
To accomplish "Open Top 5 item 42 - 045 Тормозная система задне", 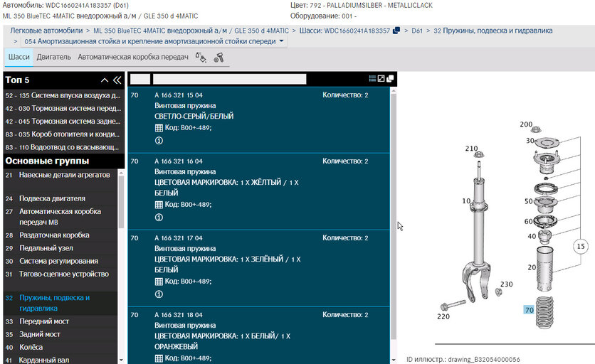I will (x=63, y=122).
